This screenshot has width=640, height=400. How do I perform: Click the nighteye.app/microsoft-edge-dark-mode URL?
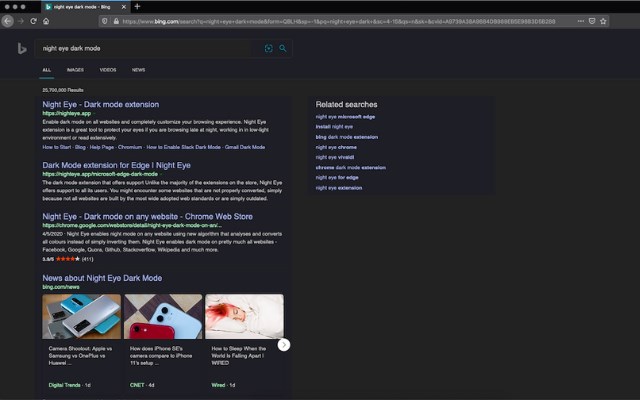click(x=100, y=174)
